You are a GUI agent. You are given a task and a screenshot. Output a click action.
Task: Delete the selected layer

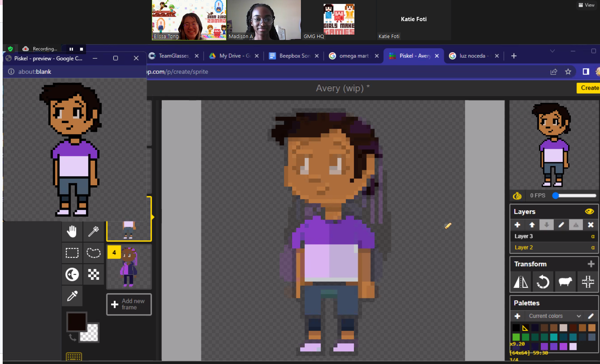click(x=591, y=225)
